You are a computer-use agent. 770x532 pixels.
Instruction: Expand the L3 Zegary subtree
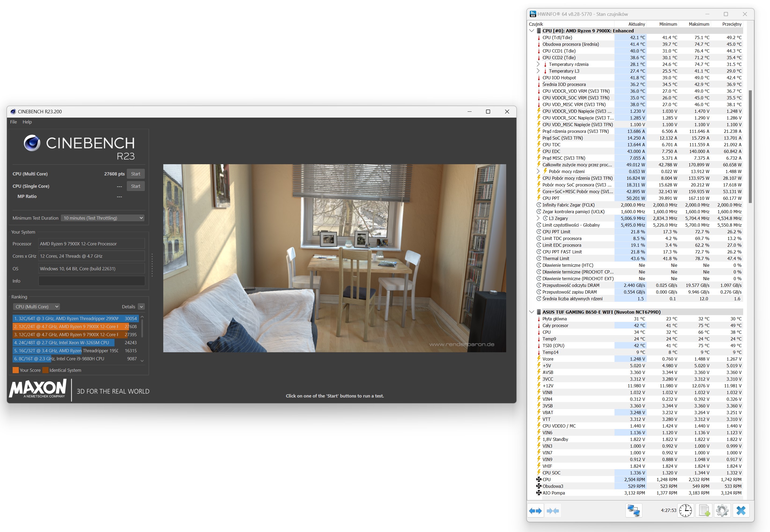point(538,218)
